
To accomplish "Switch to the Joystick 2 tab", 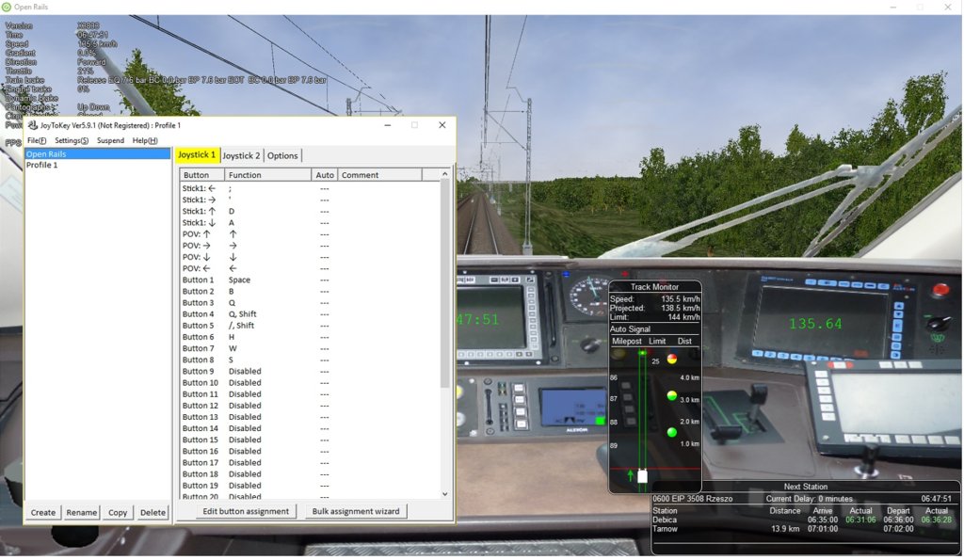I will pos(241,155).
